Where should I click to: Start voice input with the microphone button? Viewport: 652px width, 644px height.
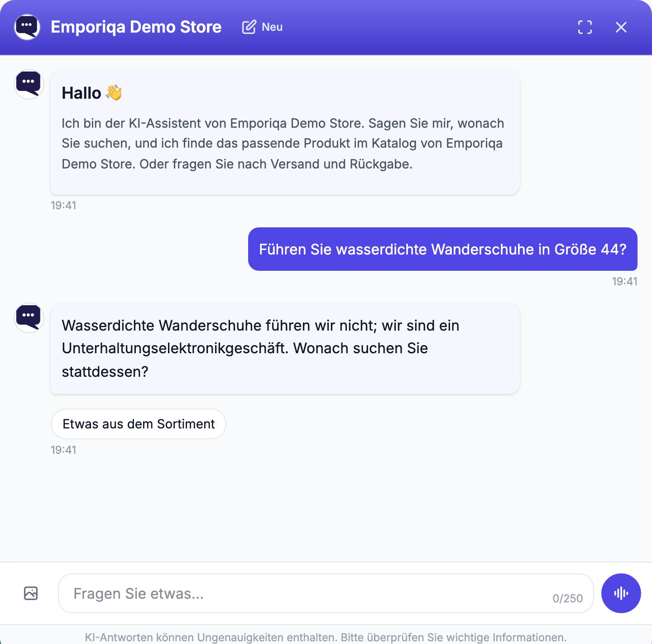pos(621,593)
